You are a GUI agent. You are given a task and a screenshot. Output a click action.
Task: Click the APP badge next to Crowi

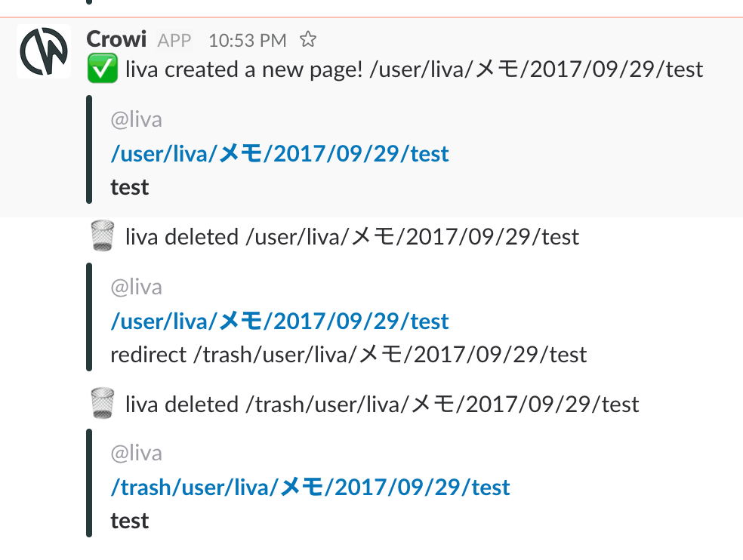pos(174,41)
